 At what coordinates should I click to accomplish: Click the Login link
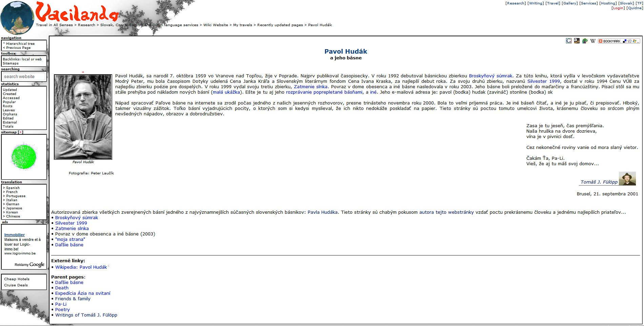[x=618, y=8]
